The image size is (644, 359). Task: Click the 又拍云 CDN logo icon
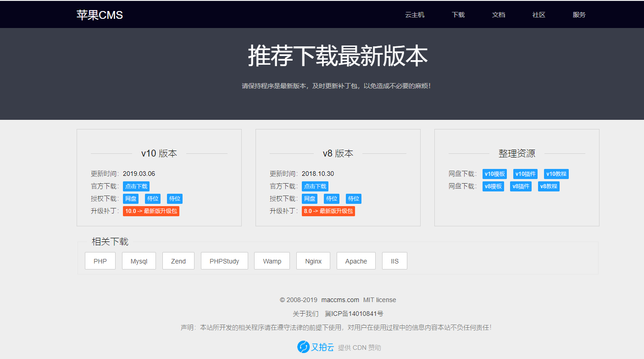point(304,347)
